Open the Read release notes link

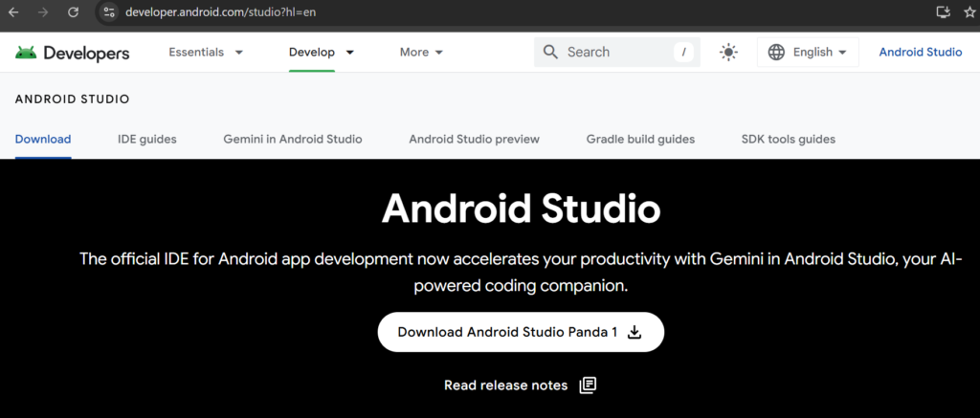520,385
